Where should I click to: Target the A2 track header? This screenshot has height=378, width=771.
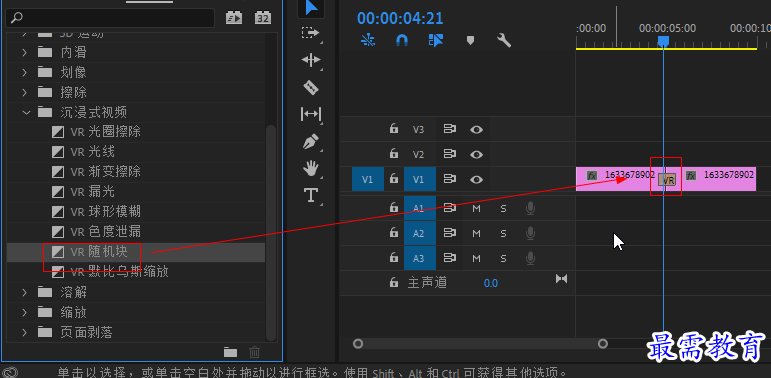420,233
